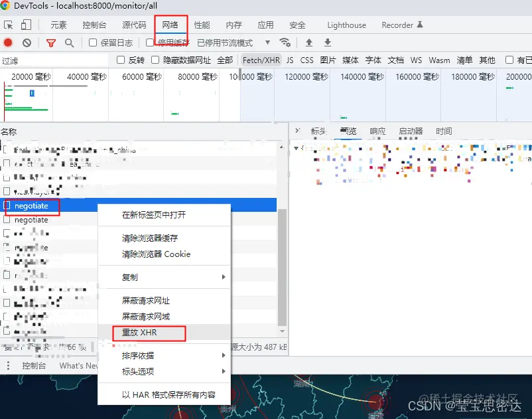532x419 pixels.
Task: Filter requests by CSS
Action: point(306,60)
